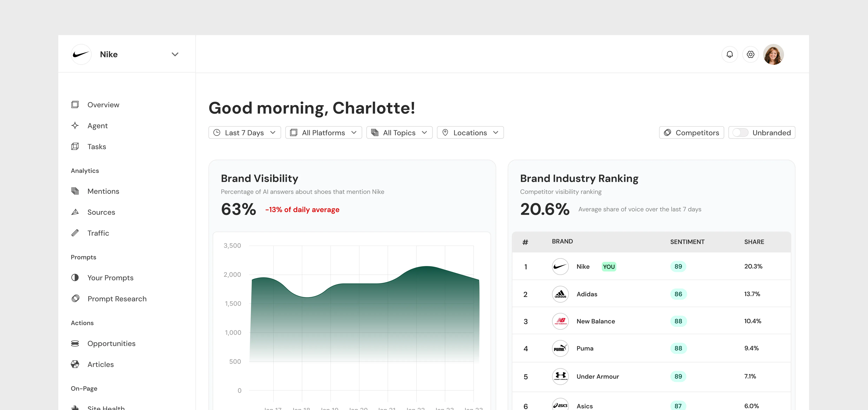Click the Articles sidebar icon
Image resolution: width=868 pixels, height=410 pixels.
[x=75, y=364]
